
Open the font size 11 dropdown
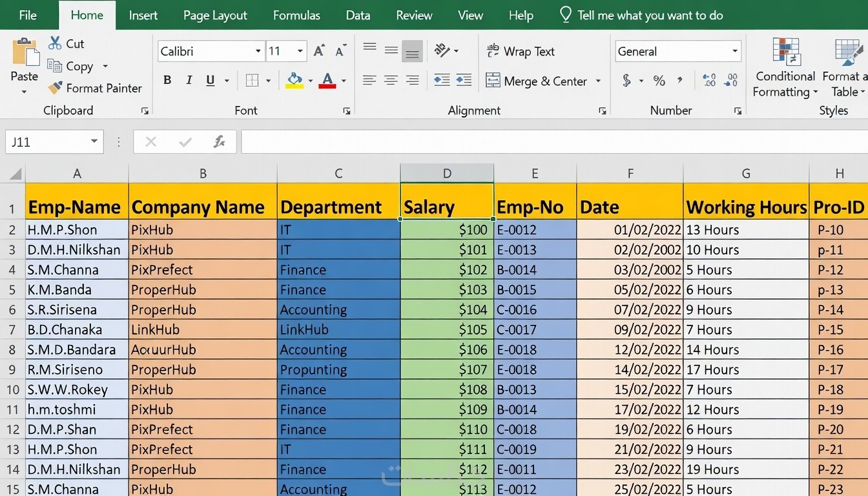coord(300,51)
